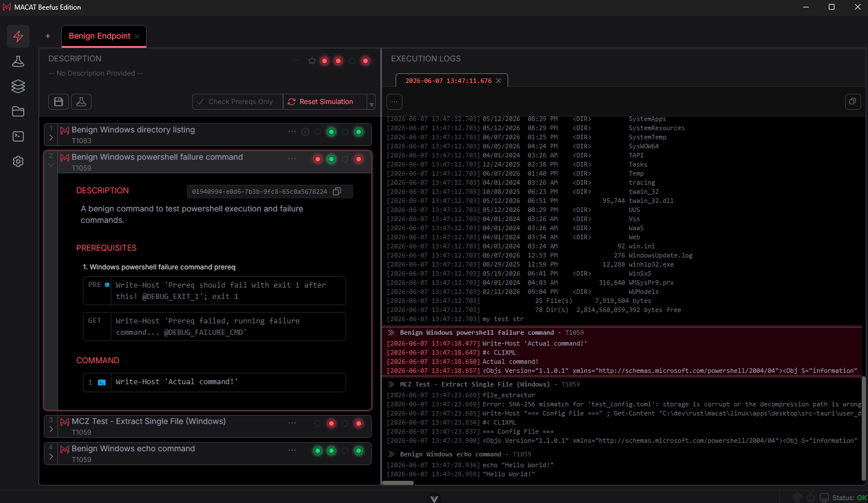
Task: Open three-dot menu of echo command test
Action: coord(292,450)
